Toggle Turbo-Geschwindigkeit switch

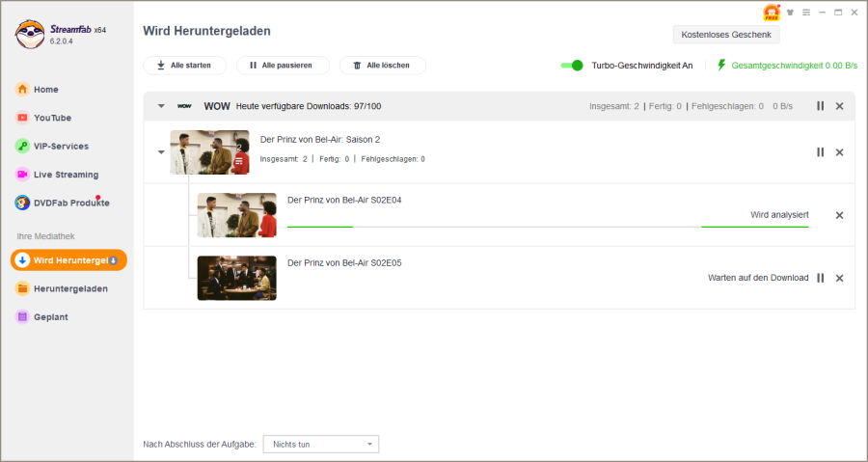click(x=572, y=66)
